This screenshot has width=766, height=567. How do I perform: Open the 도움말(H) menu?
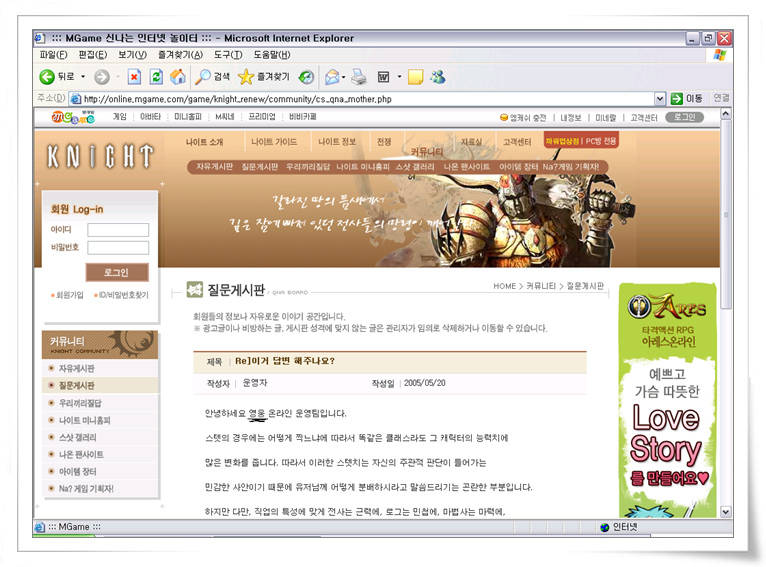tap(272, 55)
